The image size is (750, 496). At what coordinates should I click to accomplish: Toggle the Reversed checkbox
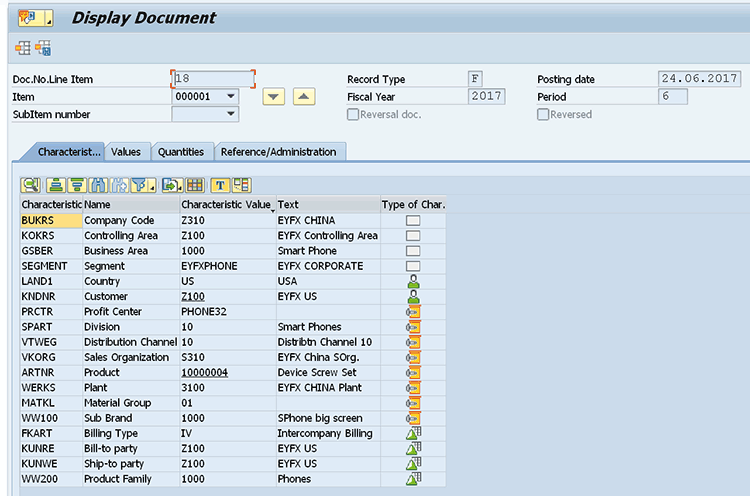tap(543, 115)
